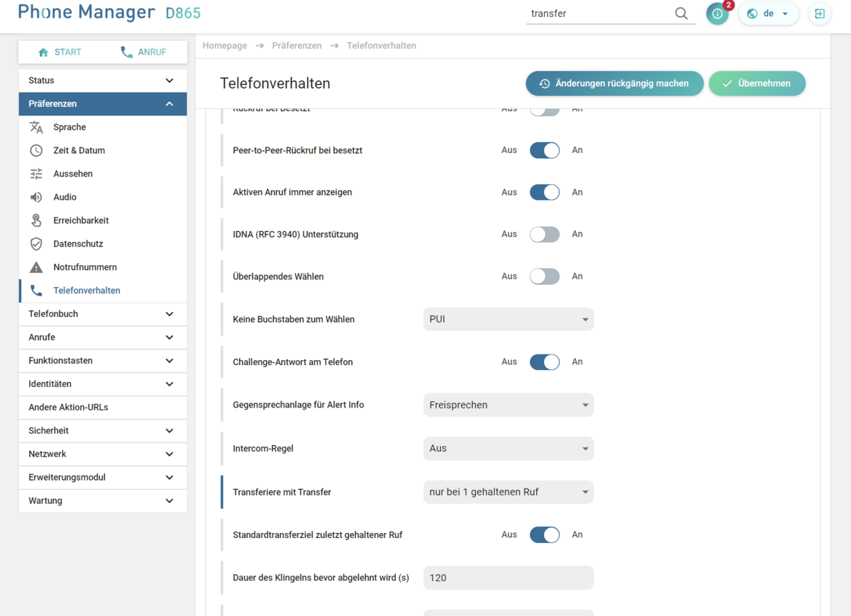Click the search magnifier icon
The image size is (851, 616).
coord(681,13)
